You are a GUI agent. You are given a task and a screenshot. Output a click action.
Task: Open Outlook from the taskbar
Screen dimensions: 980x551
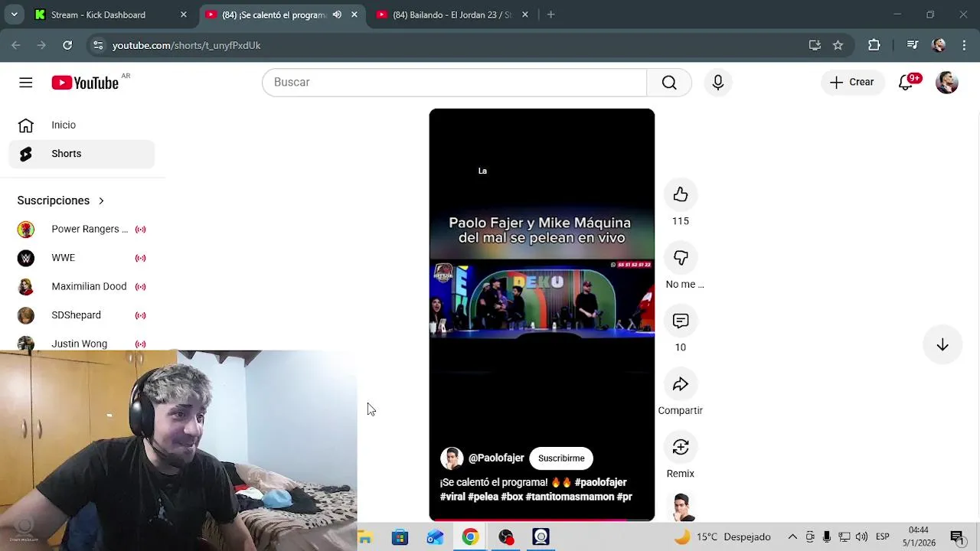click(x=435, y=536)
